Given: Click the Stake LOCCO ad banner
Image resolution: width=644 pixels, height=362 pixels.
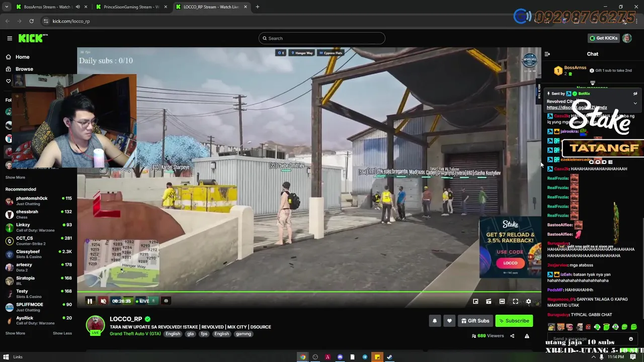Looking at the screenshot, I should (510, 247).
